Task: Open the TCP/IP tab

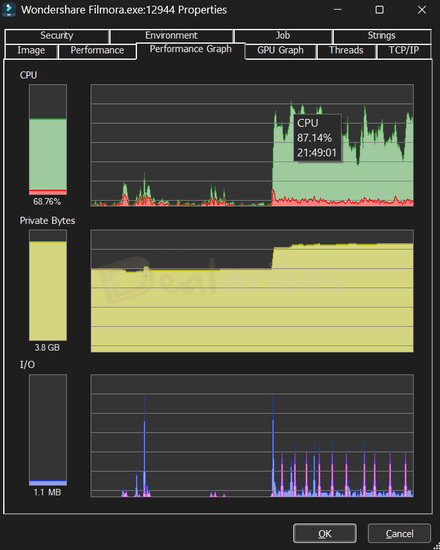Action: [x=404, y=51]
